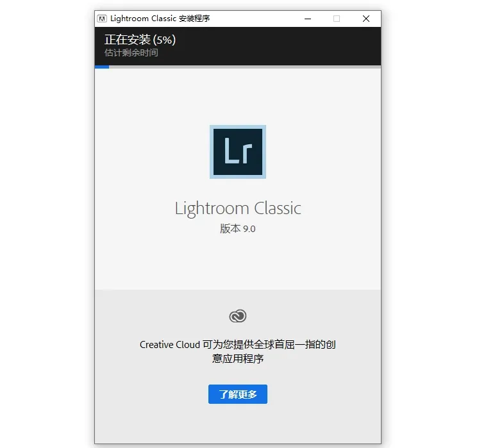Screen dimensions: 504x448
Task: Minimize the Lightroom Classic installer window
Action: coord(308,19)
